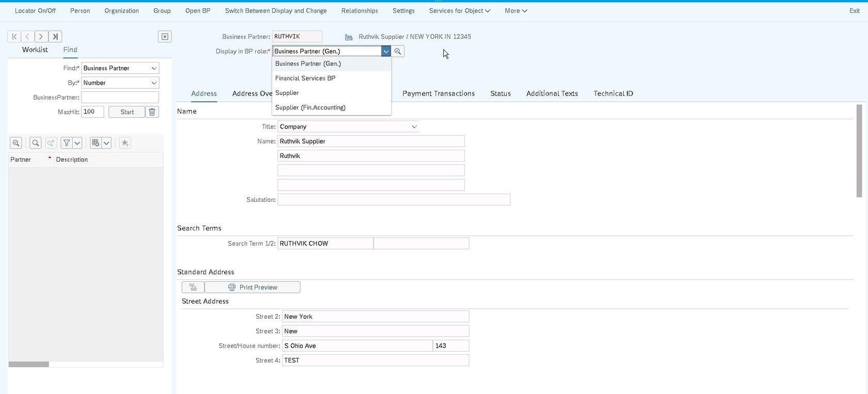The image size is (868, 394).
Task: Select Supplier (Fin.Accounting) role
Action: pyautogui.click(x=331, y=107)
